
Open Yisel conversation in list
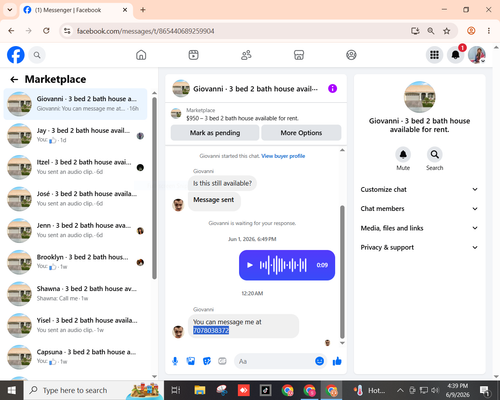[x=75, y=326]
